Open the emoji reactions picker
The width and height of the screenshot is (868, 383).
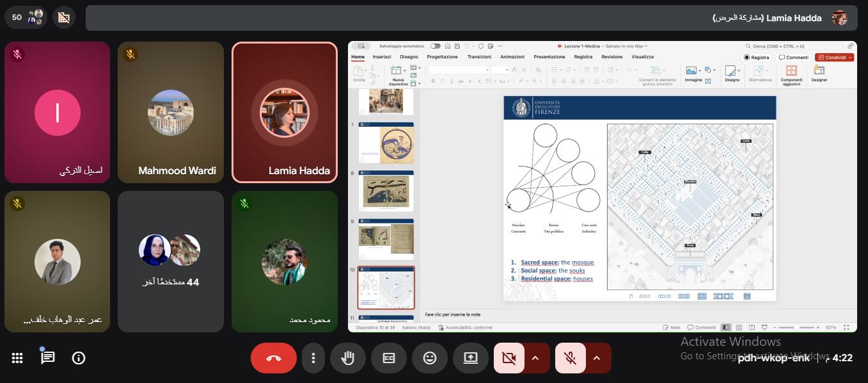pyautogui.click(x=429, y=358)
